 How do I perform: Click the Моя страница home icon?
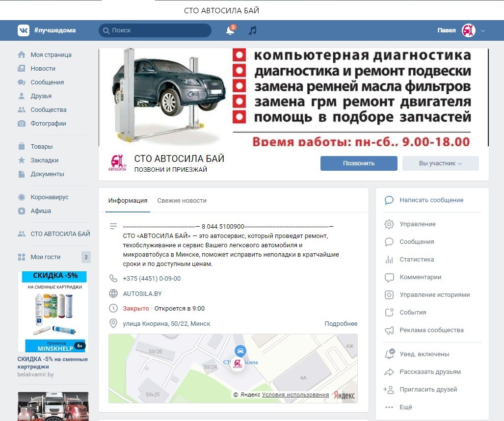coord(22,54)
